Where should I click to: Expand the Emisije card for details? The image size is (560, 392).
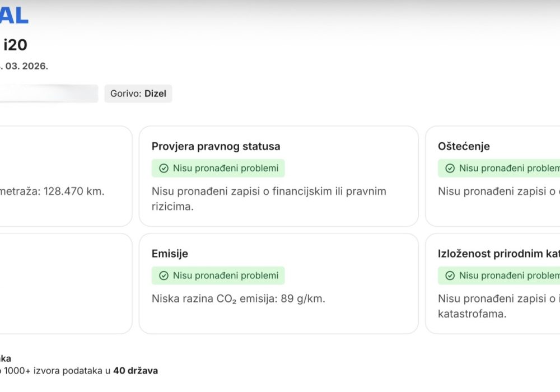(278, 283)
